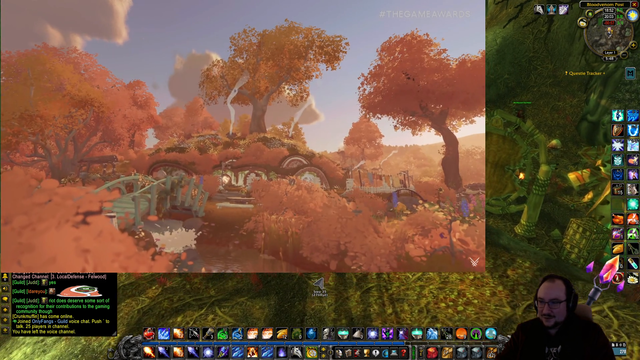The image size is (640, 360).
Task: Zoom out the minimap with minus button
Action: (624, 55)
